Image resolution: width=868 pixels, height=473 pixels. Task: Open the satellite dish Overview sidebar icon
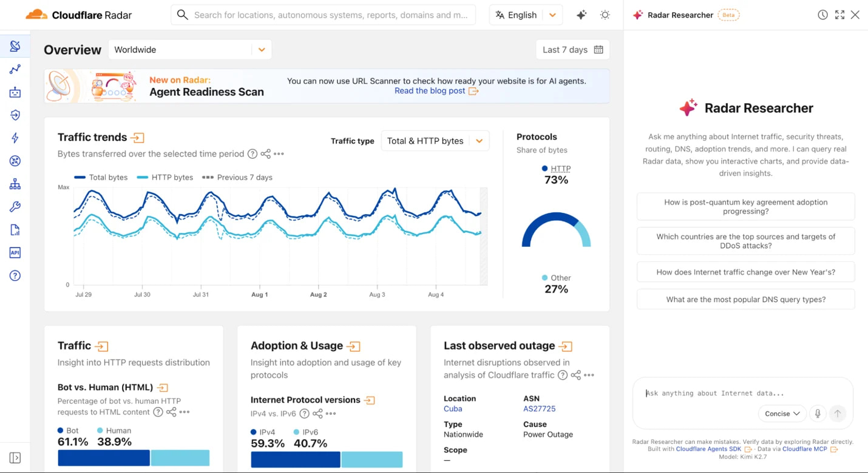(x=15, y=46)
